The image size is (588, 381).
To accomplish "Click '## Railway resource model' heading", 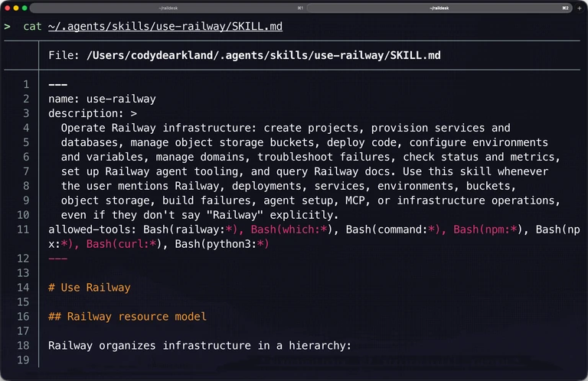I will (128, 317).
